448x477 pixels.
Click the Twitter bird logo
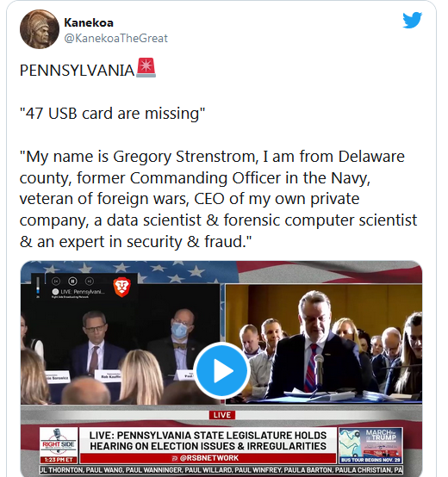pos(412,20)
